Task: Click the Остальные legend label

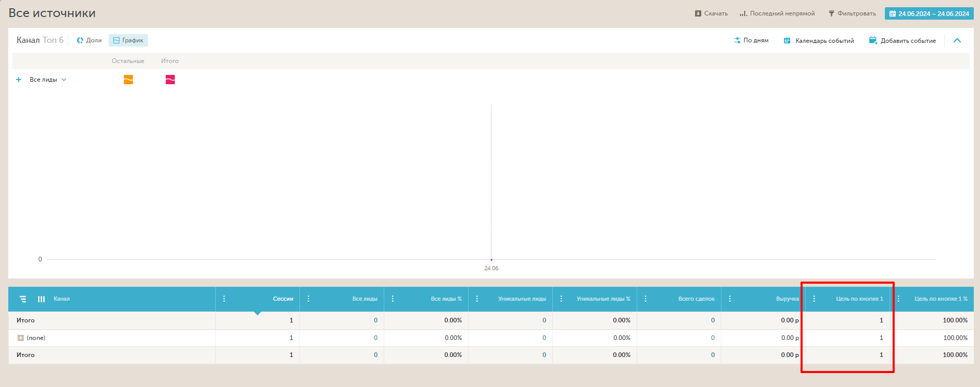Action: click(128, 61)
